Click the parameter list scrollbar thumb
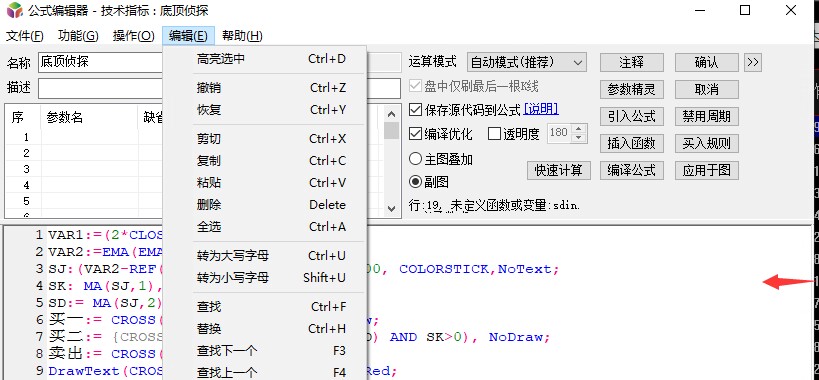The image size is (819, 380). [391, 130]
